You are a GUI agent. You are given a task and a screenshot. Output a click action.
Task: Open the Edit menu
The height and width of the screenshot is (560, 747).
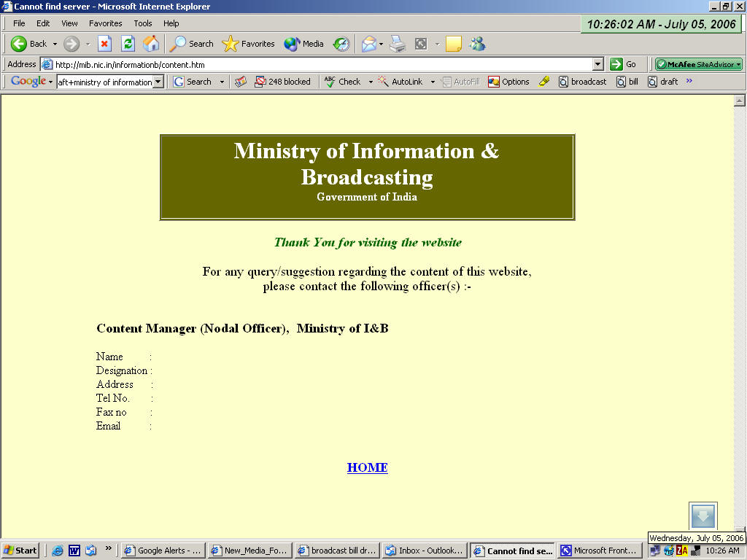[x=43, y=23]
